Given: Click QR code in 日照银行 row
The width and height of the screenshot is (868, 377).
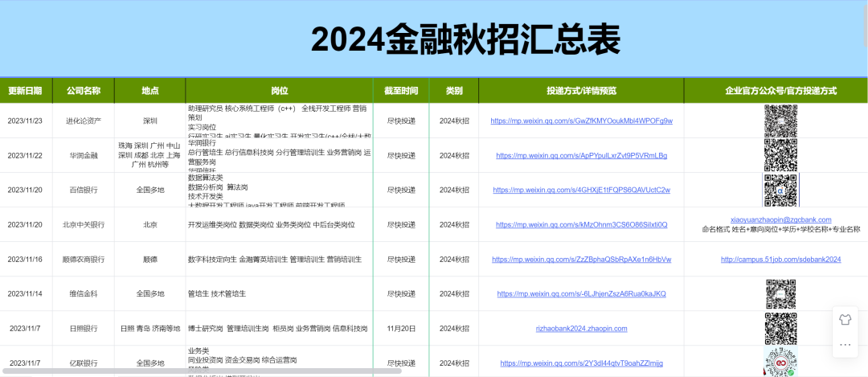Looking at the screenshot, I should coord(780,328).
